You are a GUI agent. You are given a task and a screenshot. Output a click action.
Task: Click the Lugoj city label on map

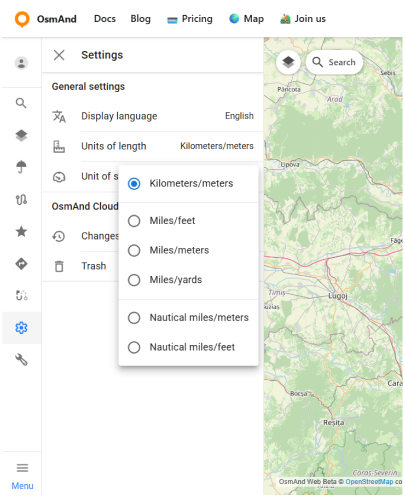click(x=338, y=296)
